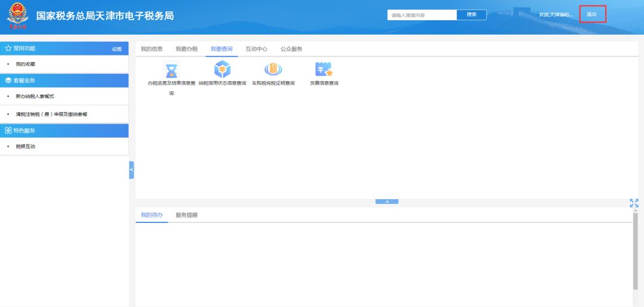Click the tax bureau emblem logo
Screen dimensions: 644x307
point(18,16)
